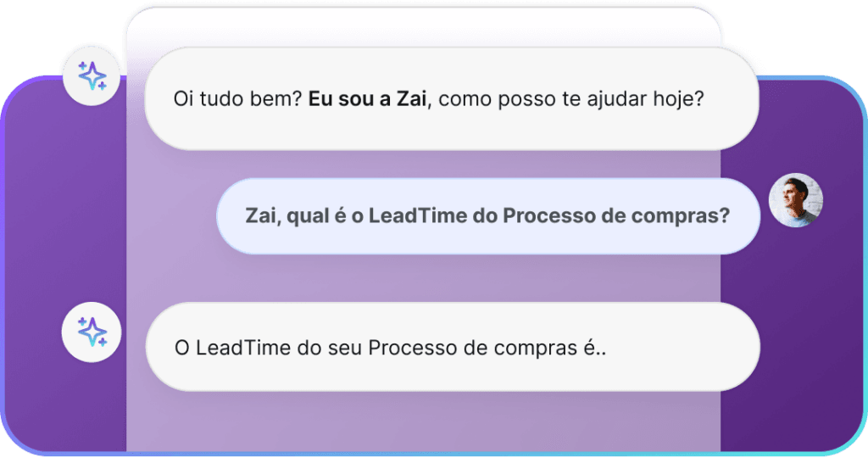Click the Zai sparkle icon beside the LeadTime answer
The image size is (868, 458).
click(x=92, y=331)
